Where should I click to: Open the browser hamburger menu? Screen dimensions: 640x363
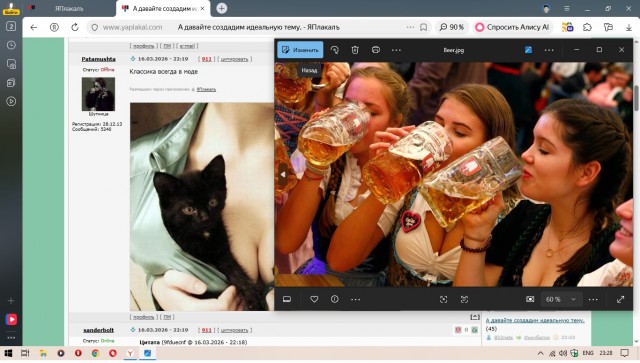567,8
